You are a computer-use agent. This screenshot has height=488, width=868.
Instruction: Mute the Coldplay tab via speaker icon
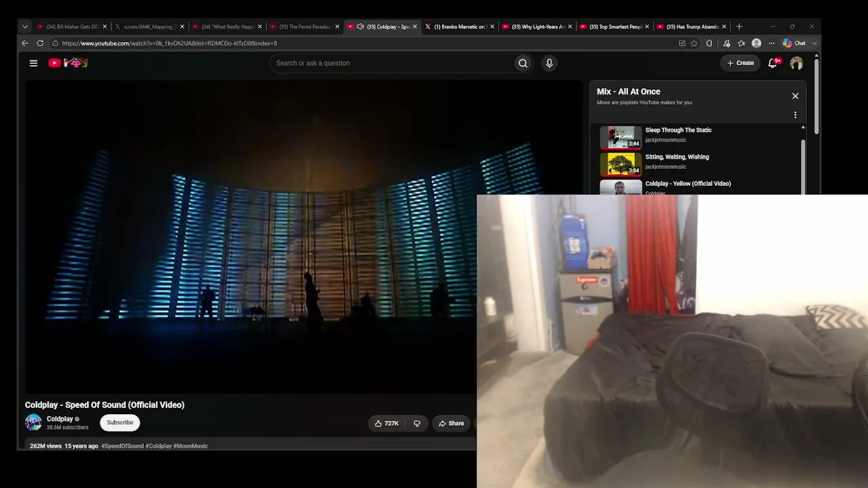point(360,27)
